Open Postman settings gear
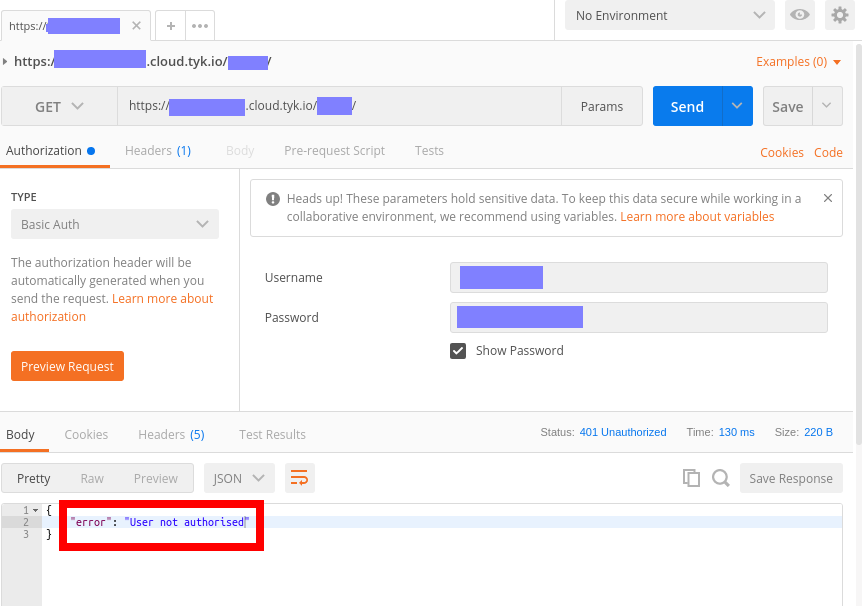Image resolution: width=862 pixels, height=606 pixels. pos(839,15)
